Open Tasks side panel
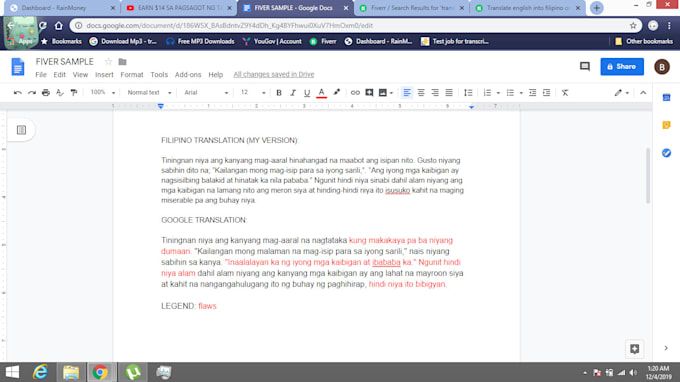Screen dimensions: 680x382 (x=667, y=153)
